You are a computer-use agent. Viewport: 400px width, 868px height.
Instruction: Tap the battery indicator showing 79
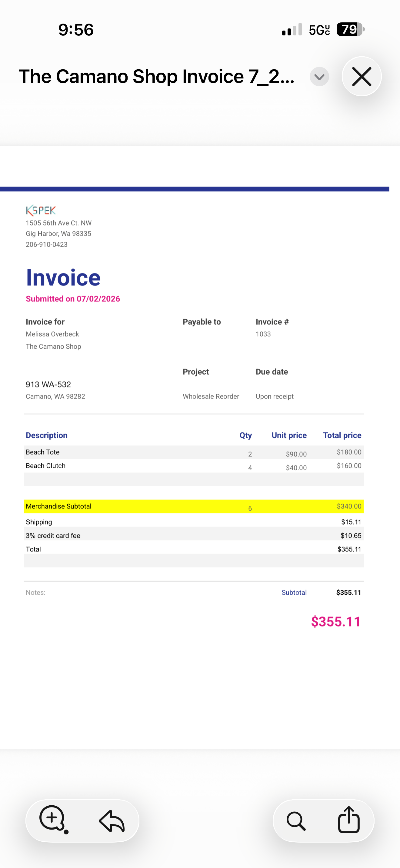click(x=350, y=29)
